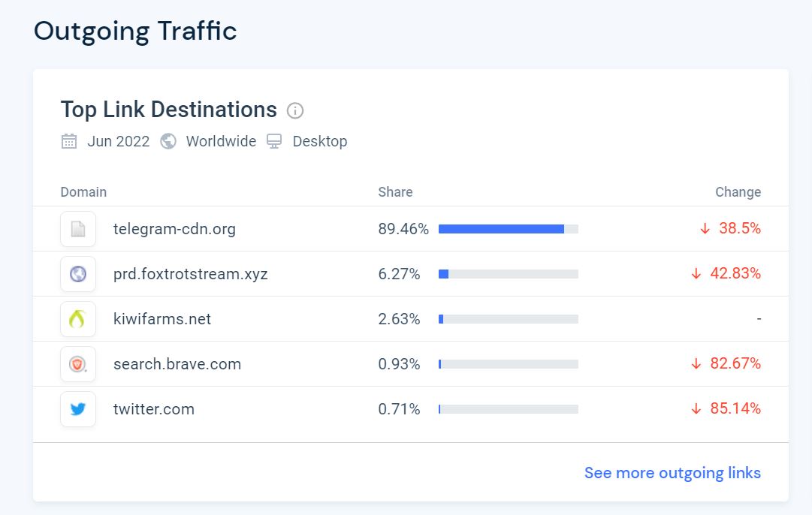The width and height of the screenshot is (812, 515).
Task: Click the down arrow beside 85.14% change
Action: pos(696,408)
